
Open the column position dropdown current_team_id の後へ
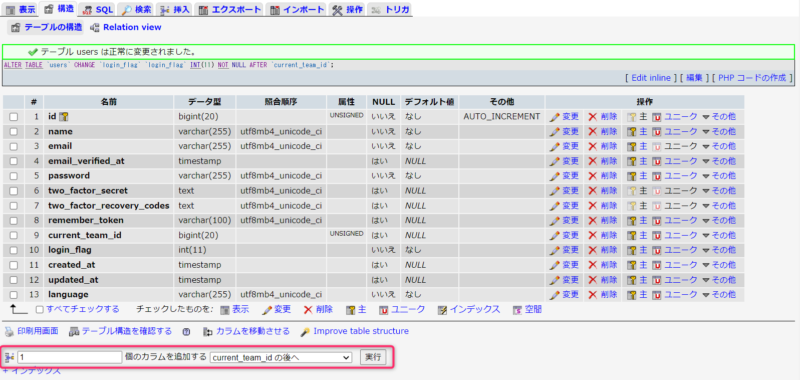[281, 358]
